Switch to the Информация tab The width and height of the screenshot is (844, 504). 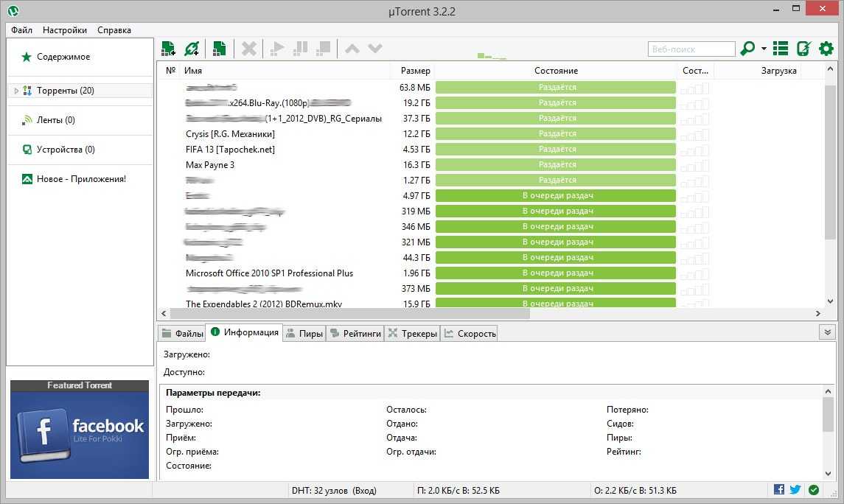coord(245,332)
